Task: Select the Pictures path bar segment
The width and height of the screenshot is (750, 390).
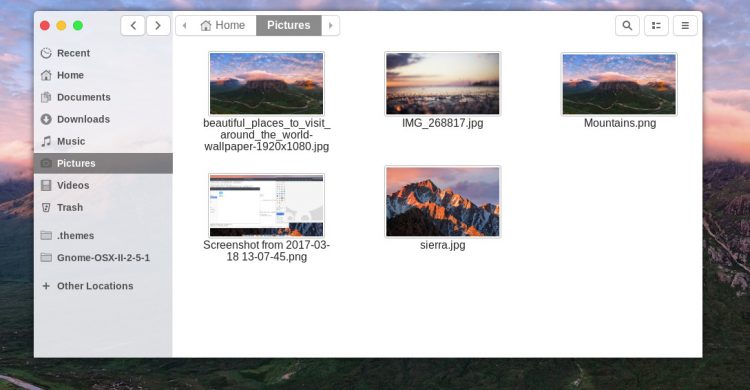Action: coord(288,25)
